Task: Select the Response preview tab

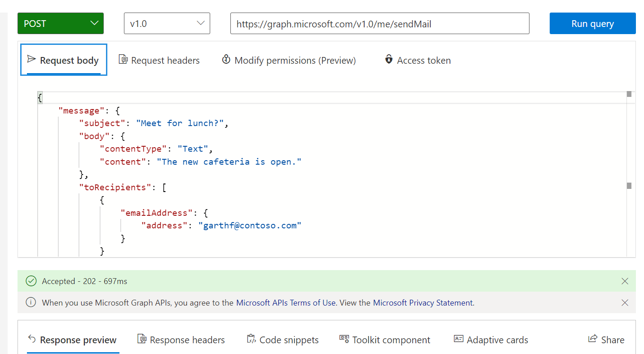Action: pos(73,340)
